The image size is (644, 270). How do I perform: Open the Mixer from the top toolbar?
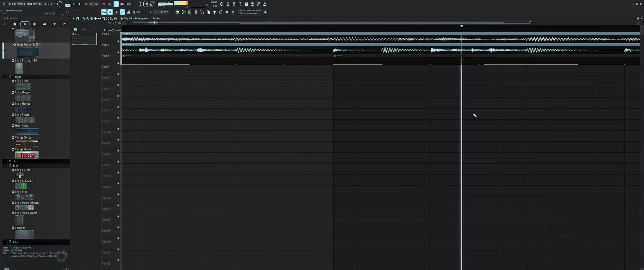[196, 12]
